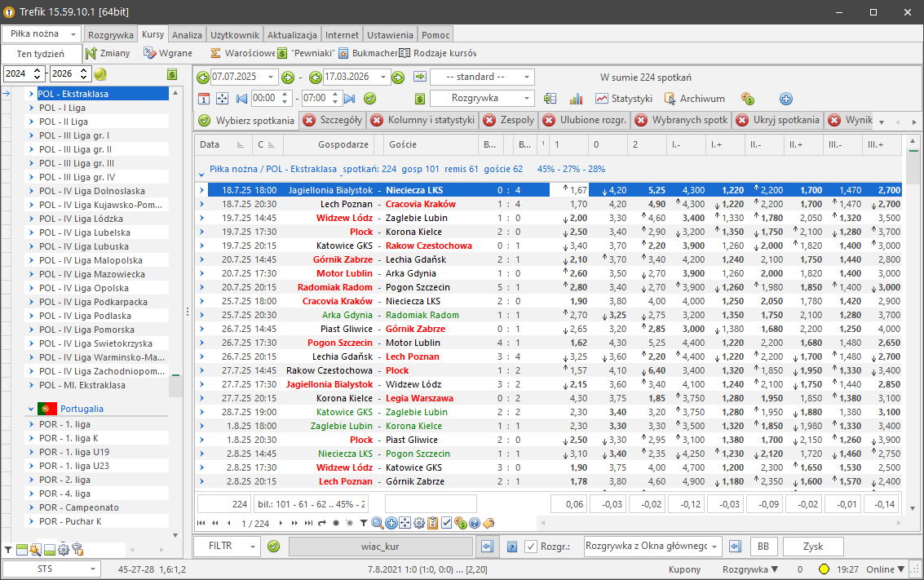
Task: Click the bar chart icon in toolbar
Action: (x=577, y=99)
